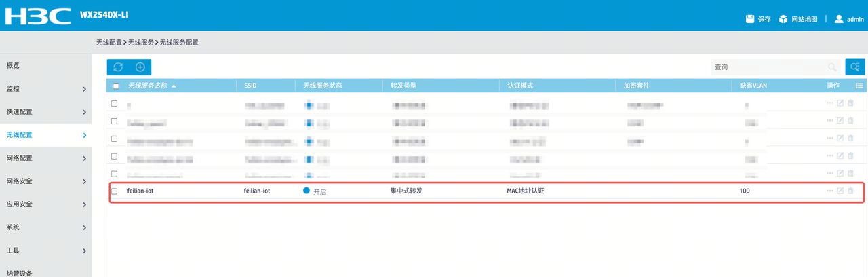Expand the 工具 menu chevron

click(84, 251)
